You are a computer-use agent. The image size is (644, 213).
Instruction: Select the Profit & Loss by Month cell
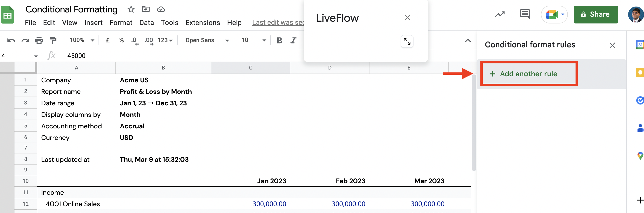[163, 91]
